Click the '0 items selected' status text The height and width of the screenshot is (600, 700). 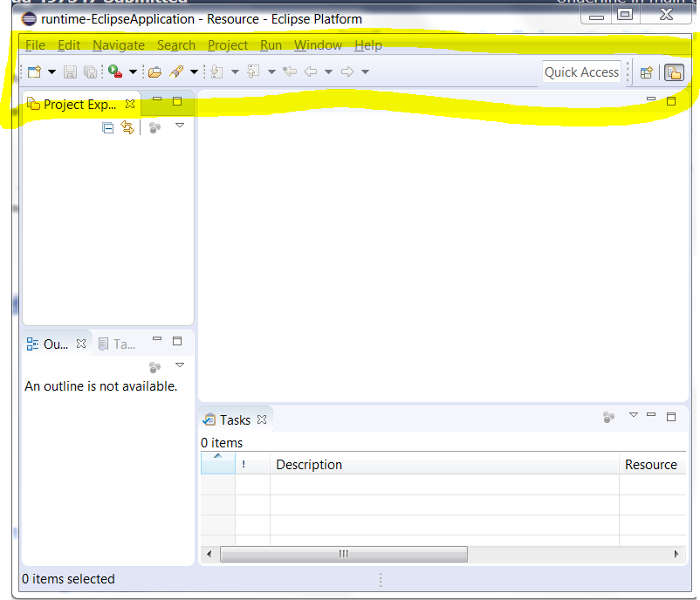click(x=68, y=579)
